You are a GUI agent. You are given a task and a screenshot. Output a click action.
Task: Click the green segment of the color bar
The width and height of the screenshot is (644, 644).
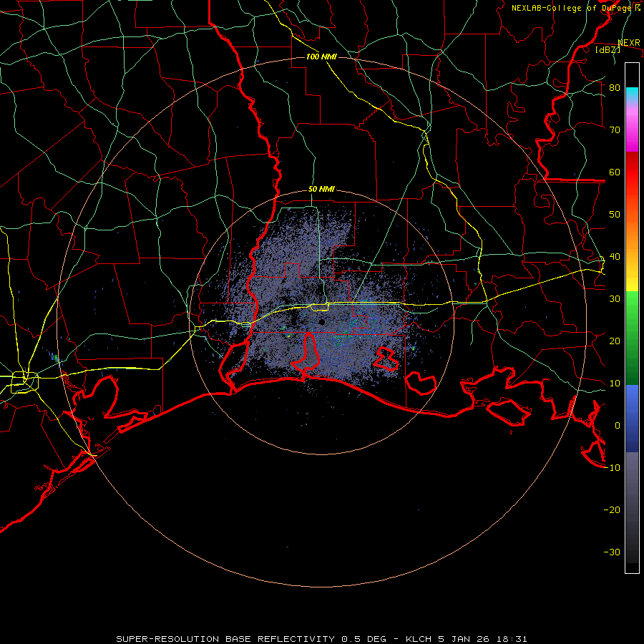pyautogui.click(x=632, y=338)
